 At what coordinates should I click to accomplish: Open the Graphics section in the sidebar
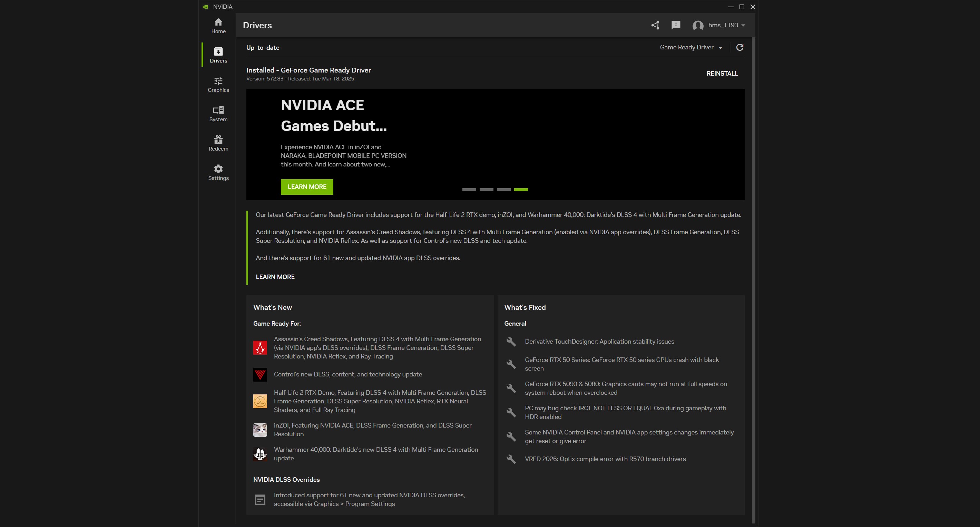[218, 85]
